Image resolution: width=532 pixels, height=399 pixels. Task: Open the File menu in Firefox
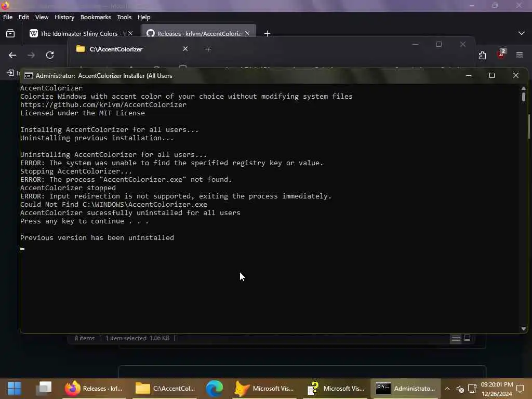[x=7, y=17]
